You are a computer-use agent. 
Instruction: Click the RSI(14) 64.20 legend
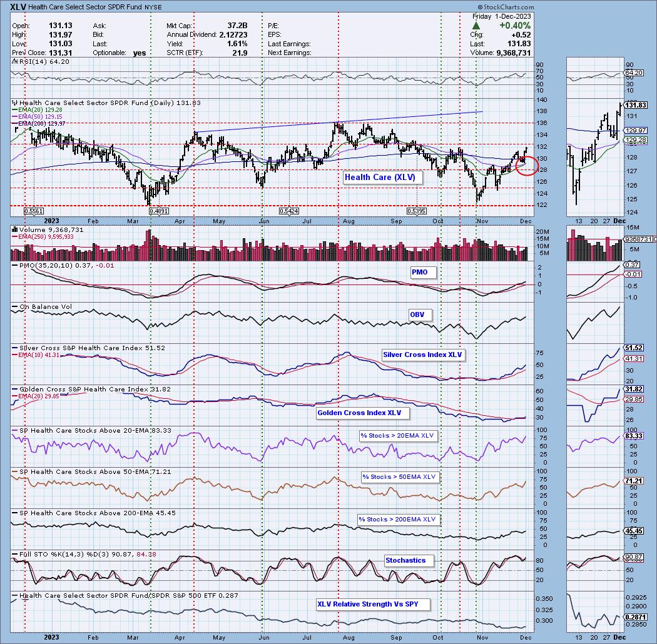44,61
